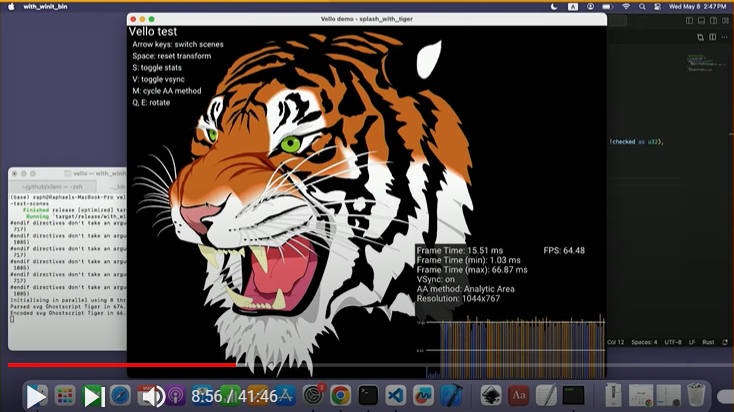Click 'Parsed svg Ghostscript Tiger' terminal line

click(68, 307)
